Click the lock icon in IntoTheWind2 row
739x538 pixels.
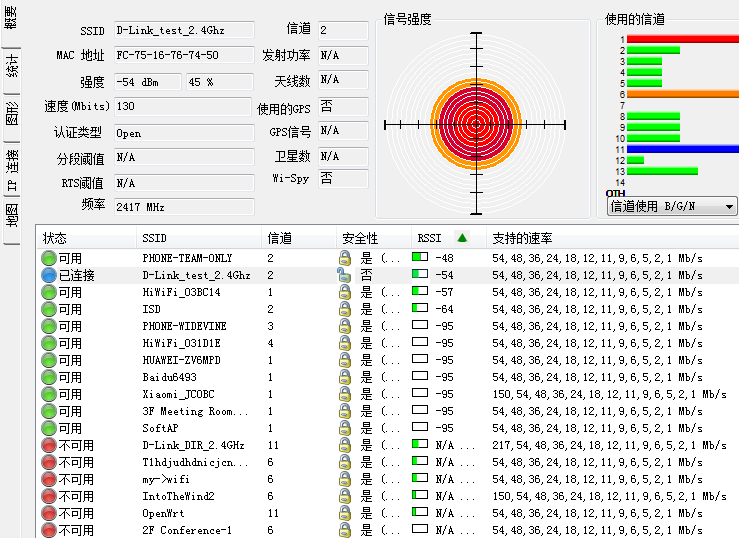[x=345, y=496]
